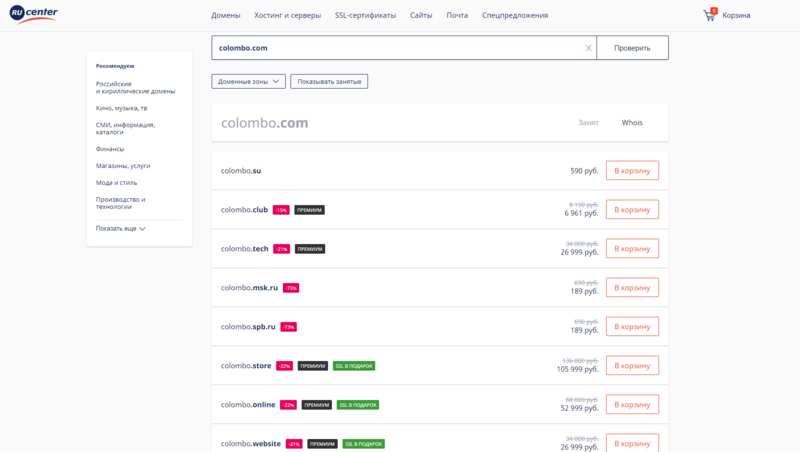Open Whois for colombo.com
The width and height of the screenshot is (800, 452).
[632, 123]
